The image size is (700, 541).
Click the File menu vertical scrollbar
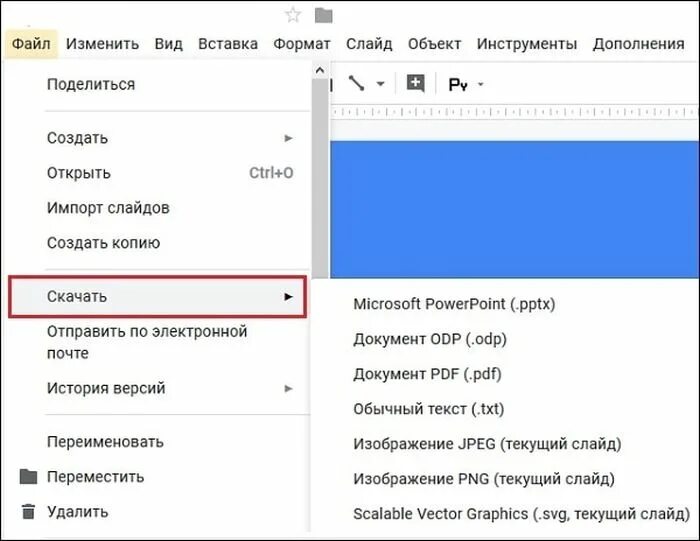pyautogui.click(x=320, y=179)
